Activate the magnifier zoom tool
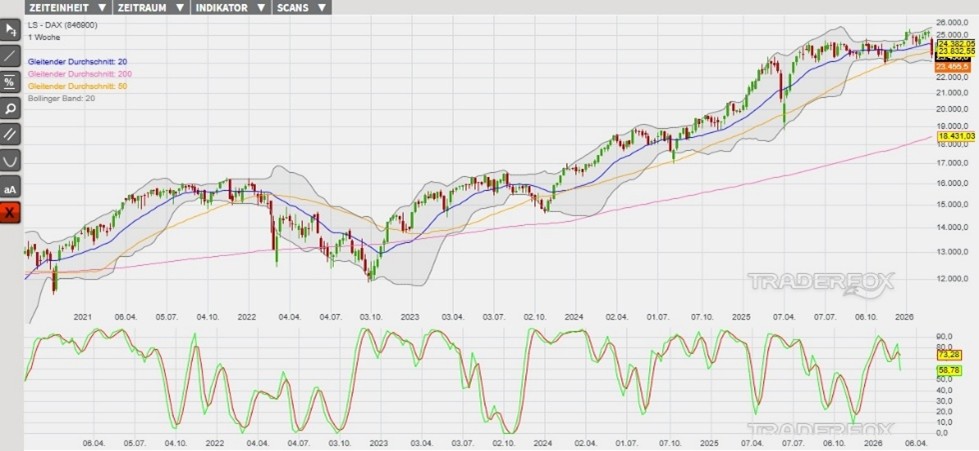This screenshot has height=451, width=979. (10, 108)
